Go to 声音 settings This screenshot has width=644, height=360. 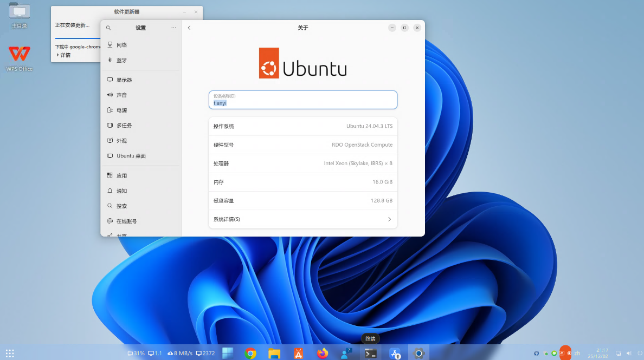121,95
